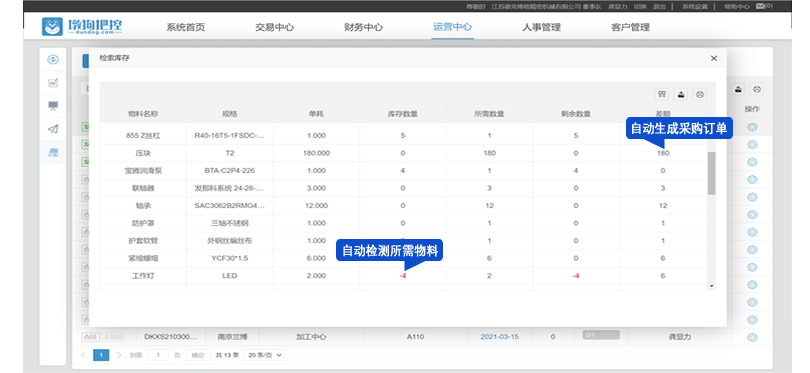810x373 pixels.
Task: Switch to the 财务中心 tab
Action: coord(363,27)
